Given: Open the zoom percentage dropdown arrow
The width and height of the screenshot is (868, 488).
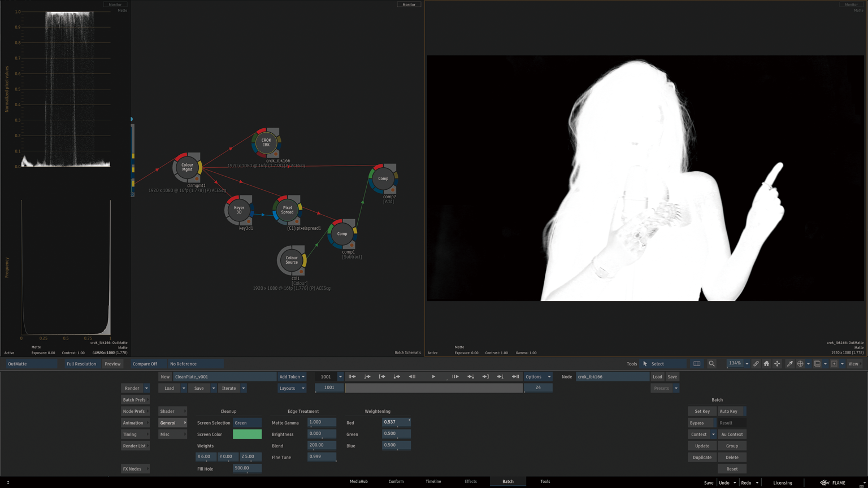Looking at the screenshot, I should tap(747, 364).
